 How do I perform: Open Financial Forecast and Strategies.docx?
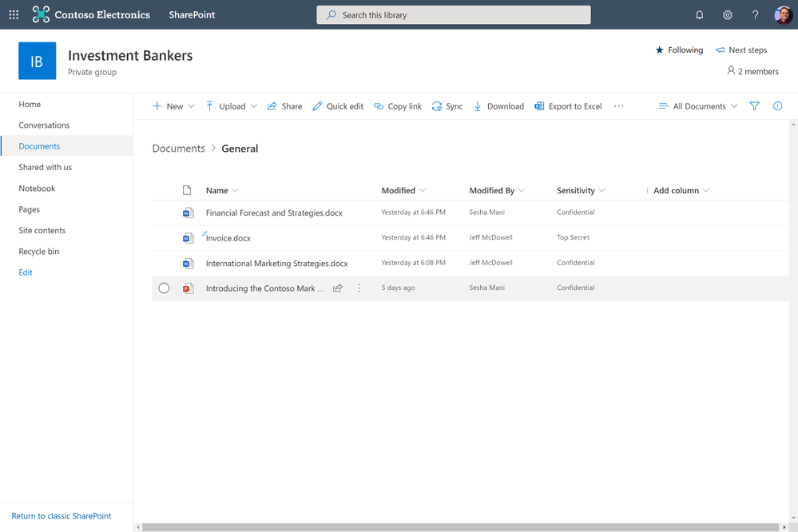point(274,212)
